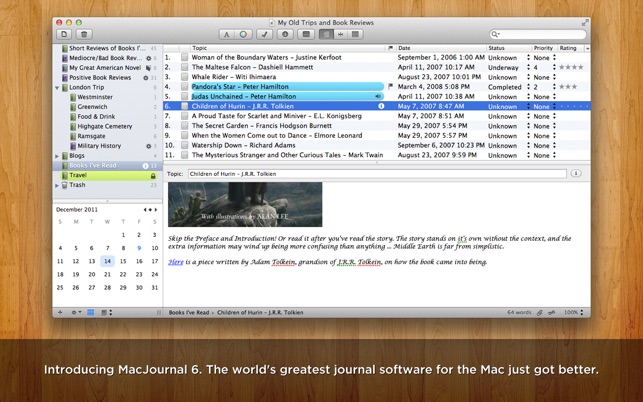The height and width of the screenshot is (402, 643).
Task: Click the lock icon on Travel journal
Action: point(152,175)
